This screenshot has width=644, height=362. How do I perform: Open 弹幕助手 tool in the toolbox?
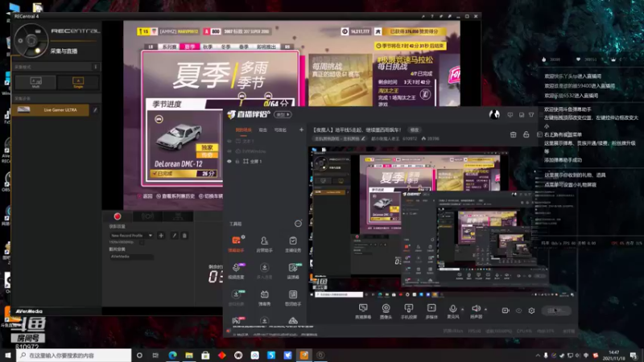236,244
